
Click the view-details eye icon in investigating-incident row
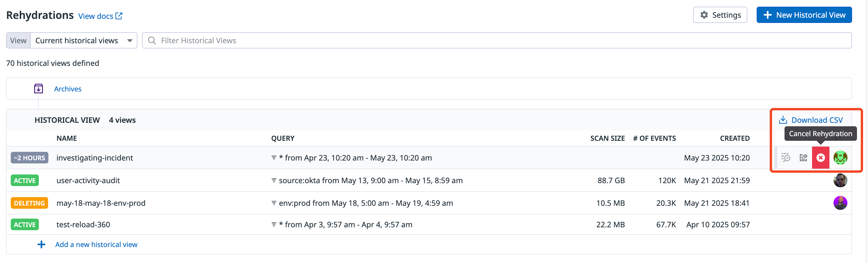pos(803,157)
